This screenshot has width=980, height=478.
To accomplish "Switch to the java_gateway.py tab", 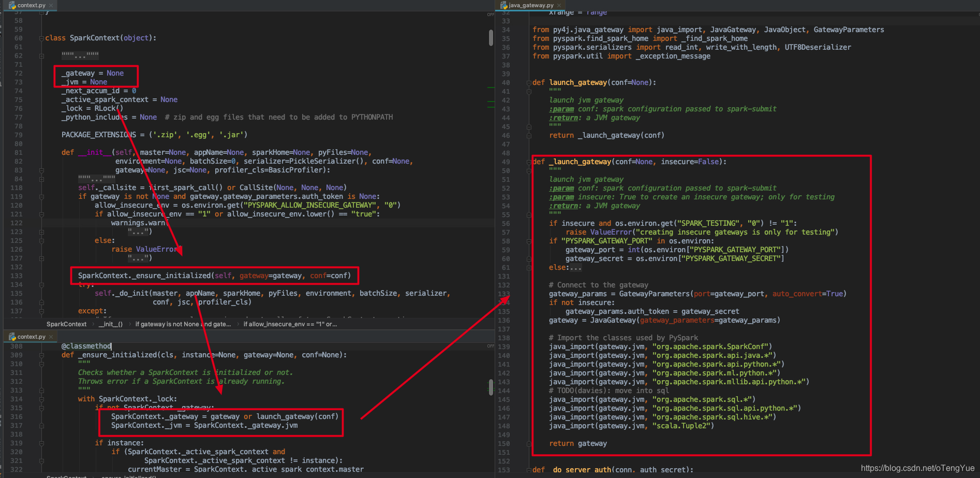I will click(531, 5).
